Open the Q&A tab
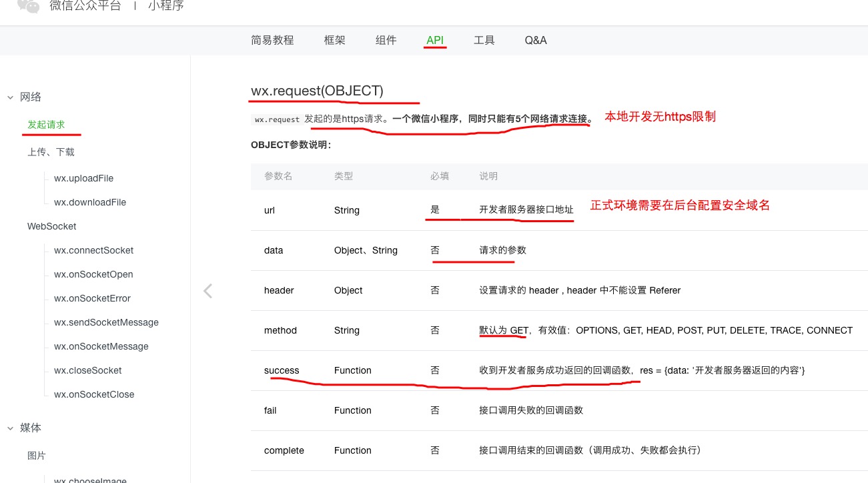868x483 pixels. 535,40
